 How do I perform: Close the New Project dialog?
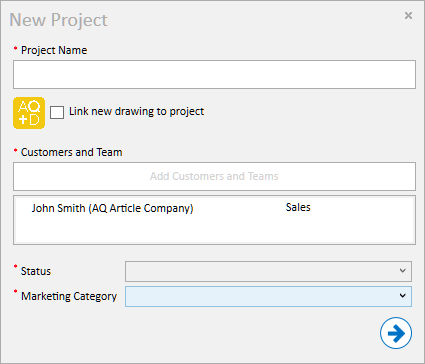coord(408,15)
